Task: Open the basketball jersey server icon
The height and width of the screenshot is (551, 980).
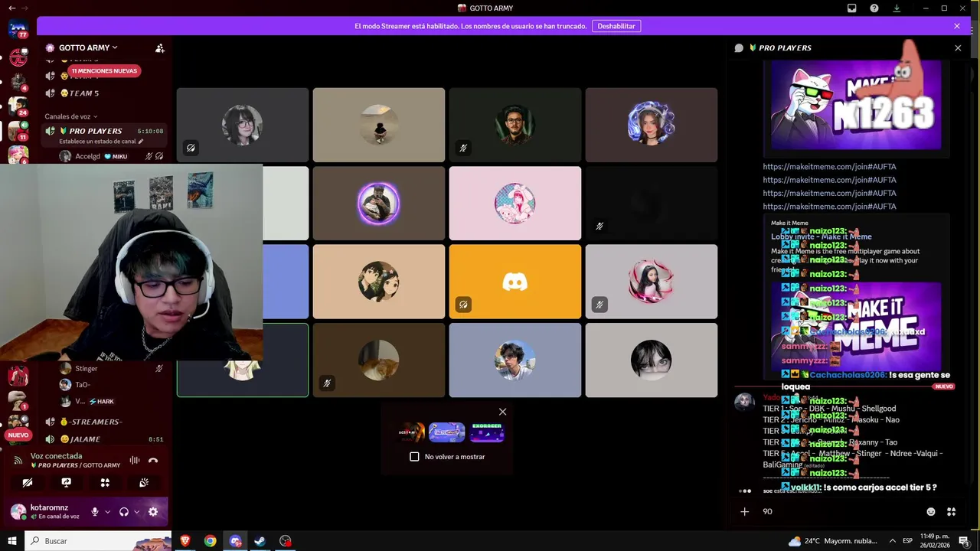Action: (18, 375)
